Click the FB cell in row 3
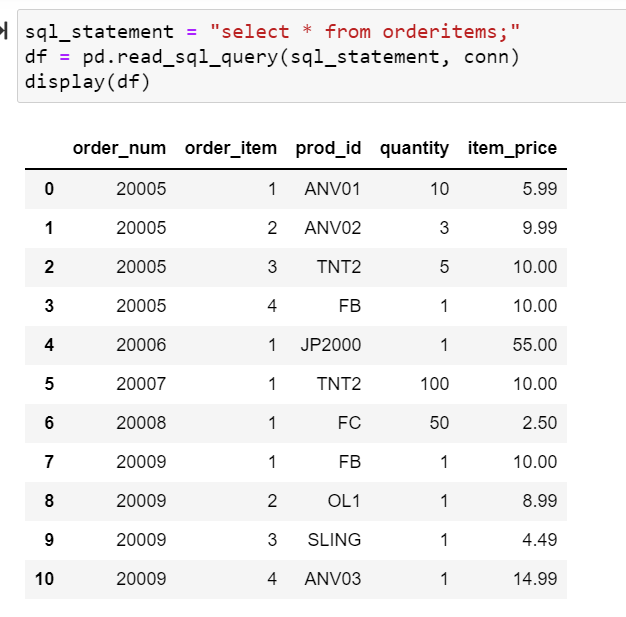626x617 pixels. (x=350, y=306)
